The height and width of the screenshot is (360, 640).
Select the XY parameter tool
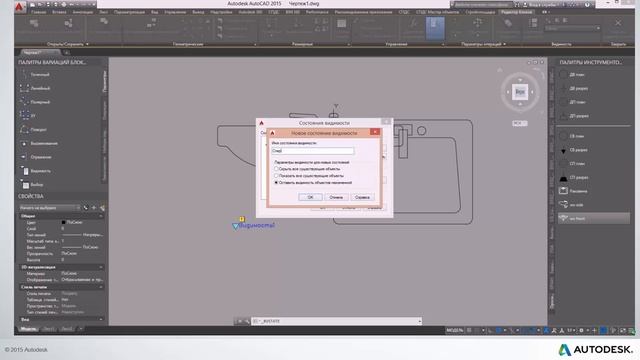point(29,116)
